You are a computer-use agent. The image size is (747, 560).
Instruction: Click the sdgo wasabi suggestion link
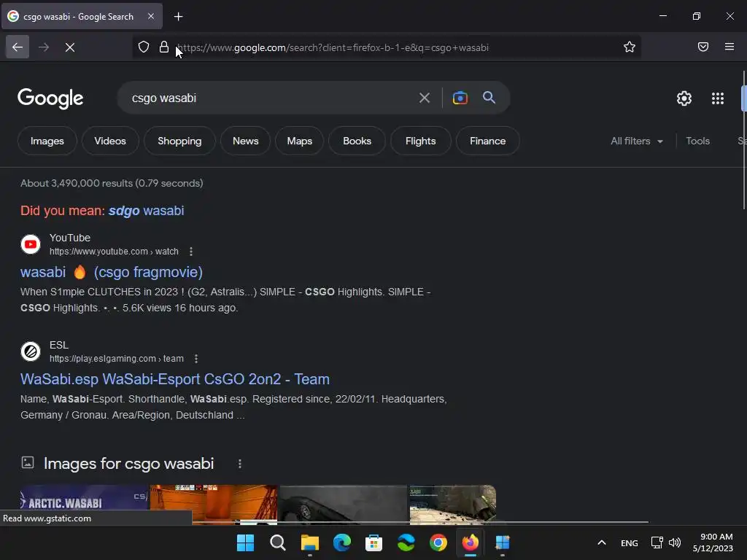146,211
